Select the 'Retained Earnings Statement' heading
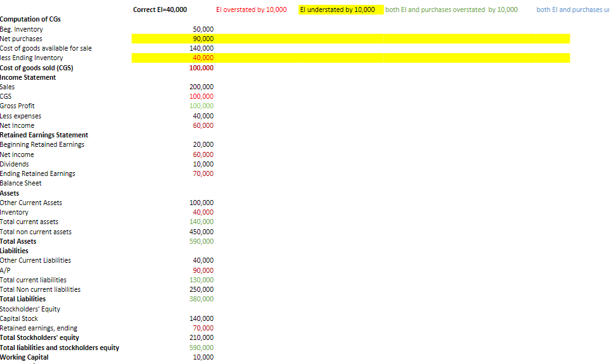 [x=44, y=135]
